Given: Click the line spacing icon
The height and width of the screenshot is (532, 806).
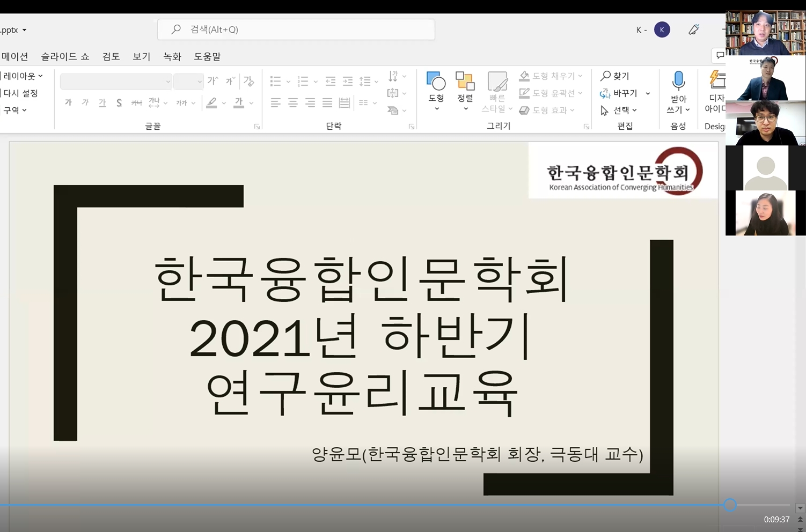Looking at the screenshot, I should point(365,82).
